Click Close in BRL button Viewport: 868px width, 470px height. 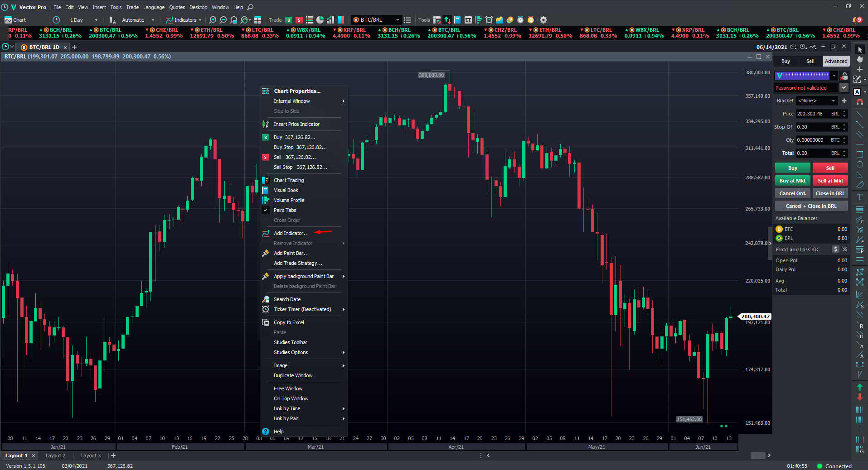click(830, 193)
